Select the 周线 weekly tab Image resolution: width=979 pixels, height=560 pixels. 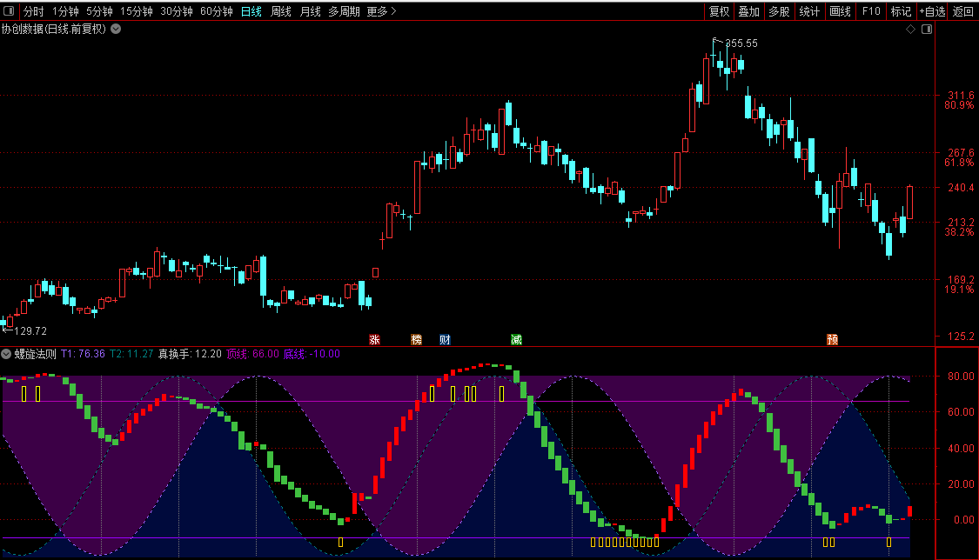pyautogui.click(x=281, y=11)
